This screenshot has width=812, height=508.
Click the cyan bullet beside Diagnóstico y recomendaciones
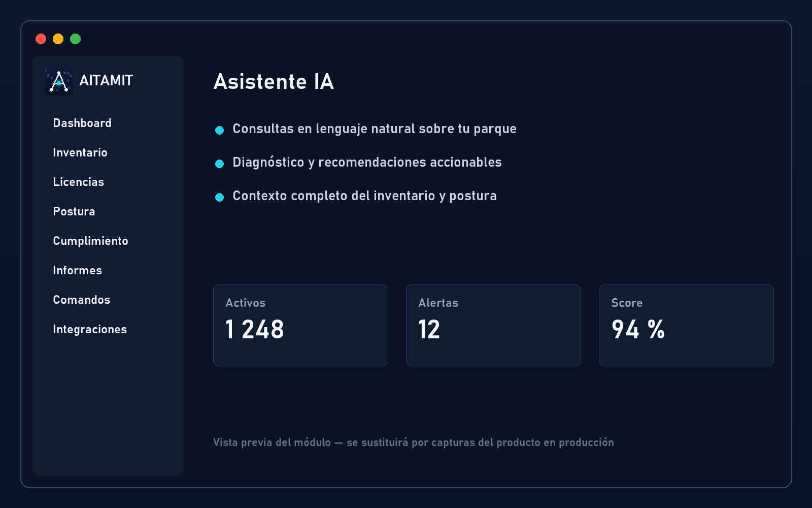(220, 164)
